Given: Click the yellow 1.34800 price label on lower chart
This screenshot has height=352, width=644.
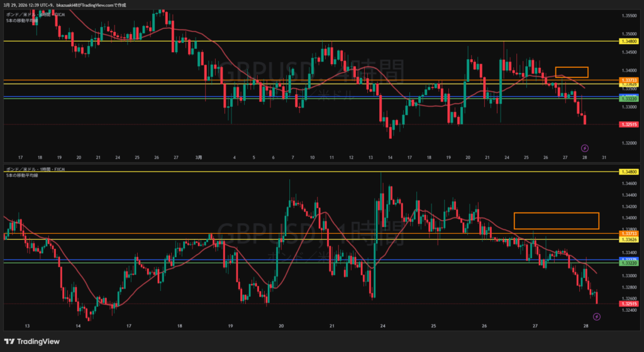Looking at the screenshot, I should 628,172.
